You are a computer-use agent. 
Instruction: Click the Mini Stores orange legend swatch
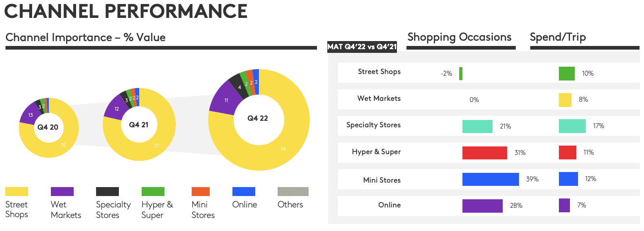point(200,192)
